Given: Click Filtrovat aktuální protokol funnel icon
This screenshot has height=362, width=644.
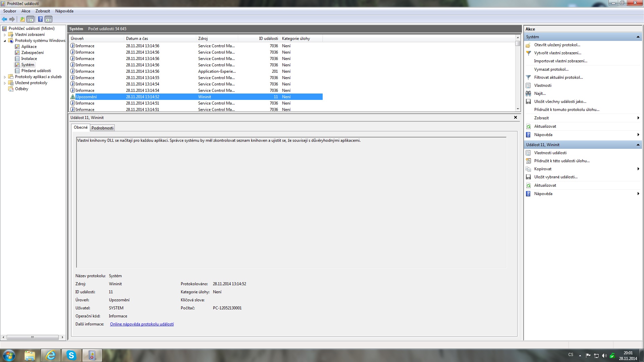Looking at the screenshot, I should [x=528, y=77].
